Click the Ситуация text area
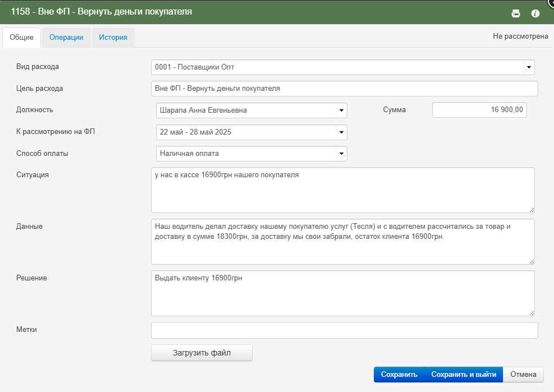Image resolution: width=554 pixels, height=392 pixels. [x=343, y=190]
